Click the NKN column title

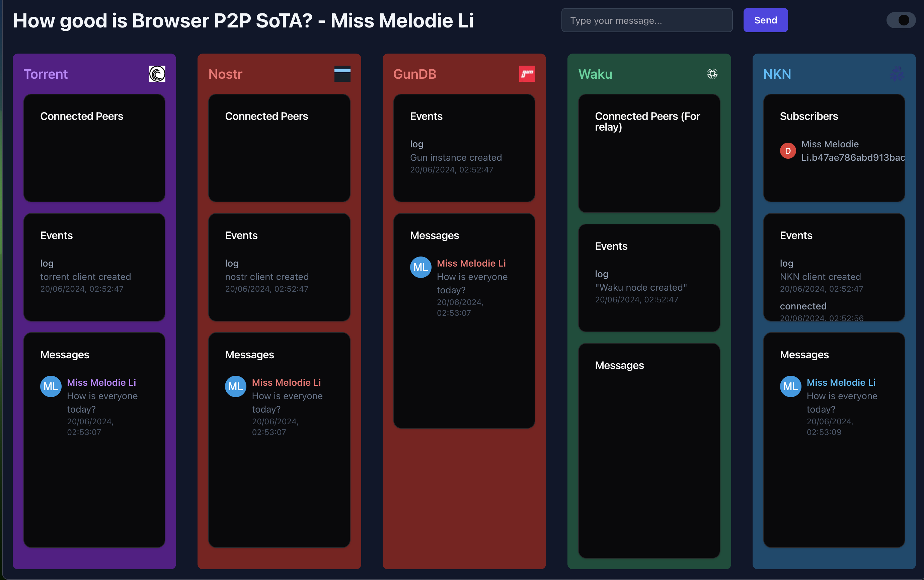point(777,74)
